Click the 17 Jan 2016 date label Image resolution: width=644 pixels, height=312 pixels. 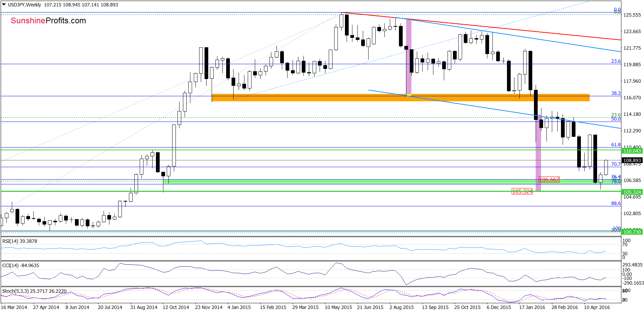[532, 307]
